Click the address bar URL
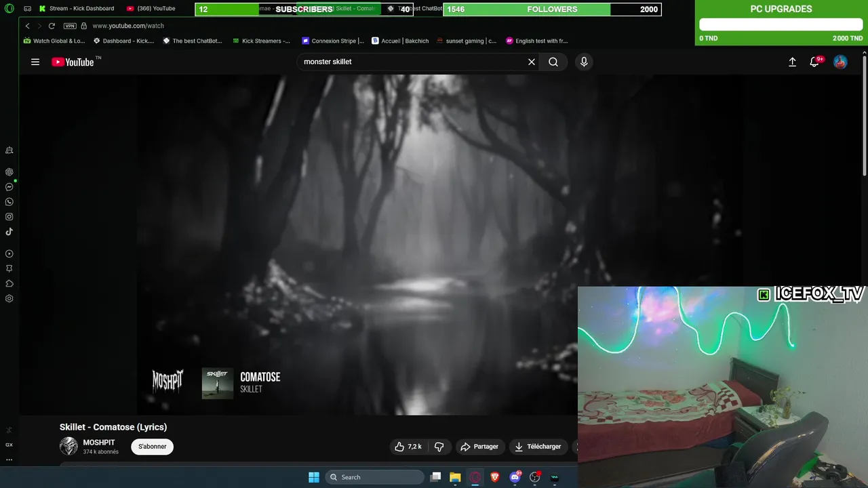The height and width of the screenshot is (488, 868). click(128, 26)
